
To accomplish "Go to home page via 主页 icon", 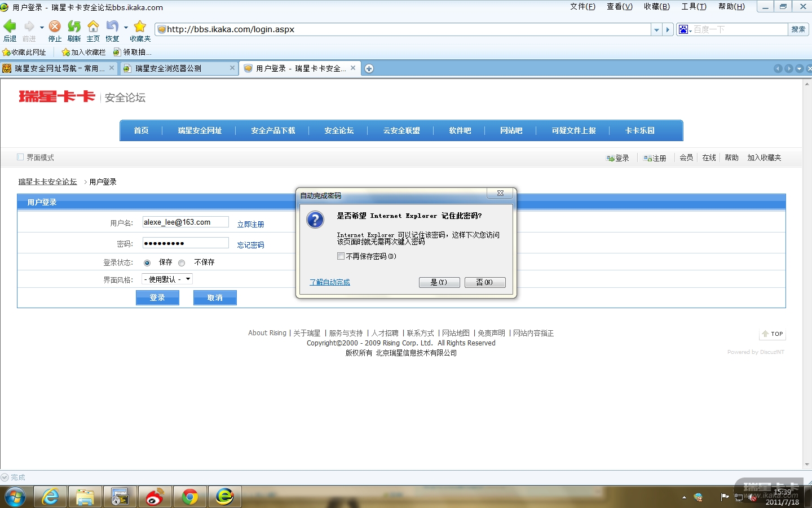I will click(93, 27).
